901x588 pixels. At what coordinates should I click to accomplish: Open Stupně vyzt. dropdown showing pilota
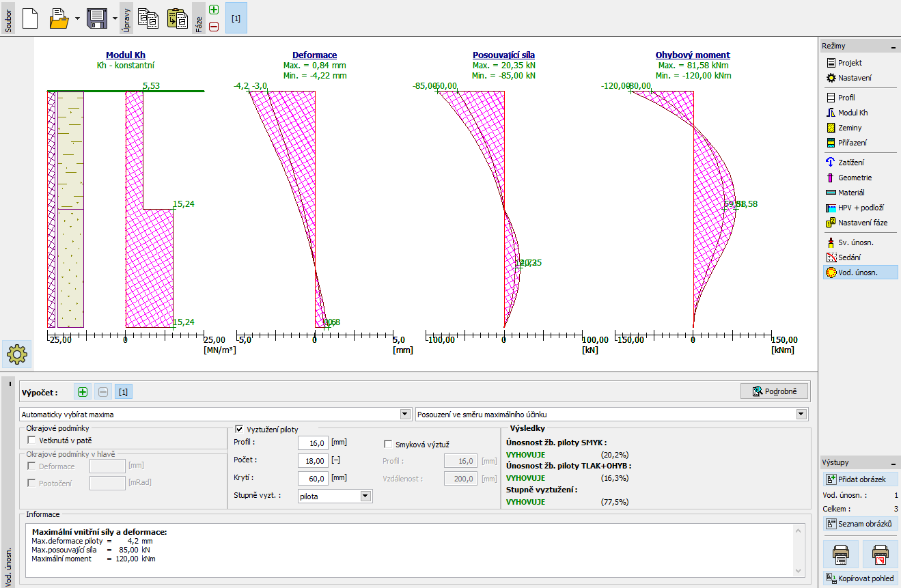point(335,496)
